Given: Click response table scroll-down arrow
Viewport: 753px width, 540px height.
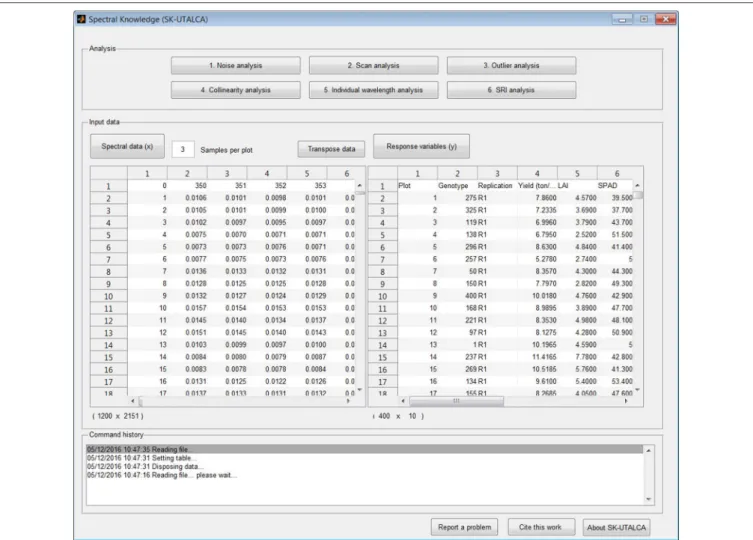Looking at the screenshot, I should click(637, 390).
